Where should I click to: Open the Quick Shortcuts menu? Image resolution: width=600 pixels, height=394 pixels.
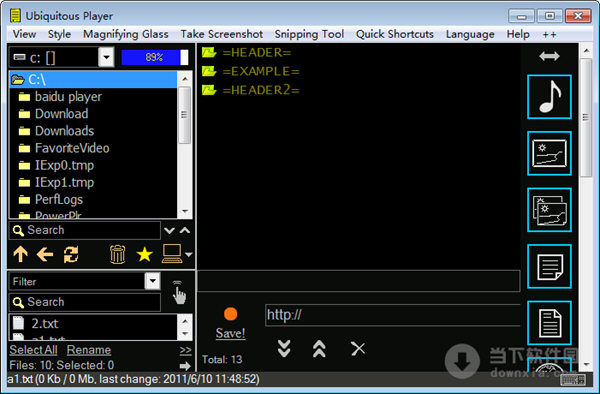point(395,34)
